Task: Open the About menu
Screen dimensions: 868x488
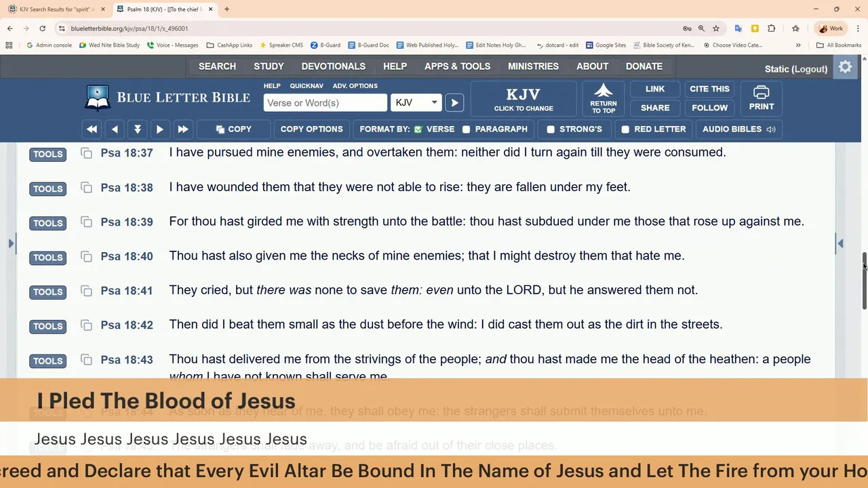Action: [592, 66]
